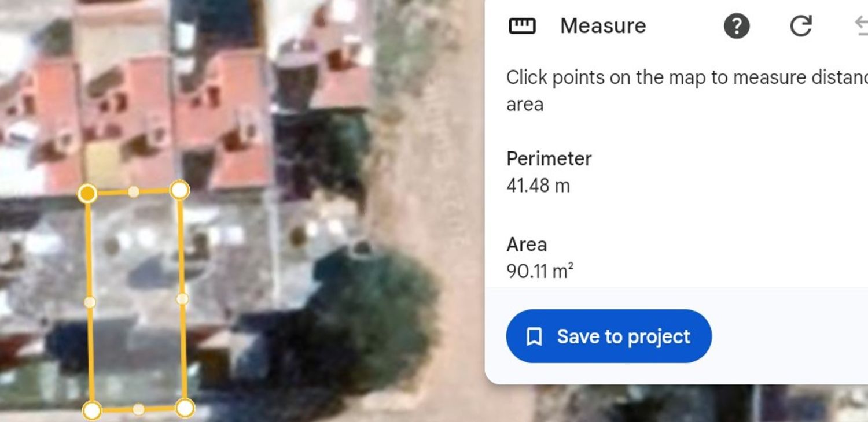Click the midpoint handle on polygon's top edge

[133, 192]
